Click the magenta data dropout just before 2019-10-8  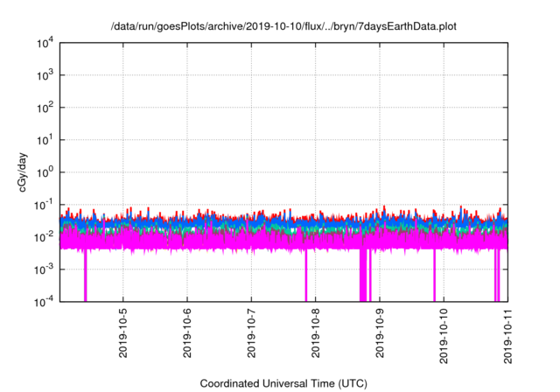tap(306, 276)
